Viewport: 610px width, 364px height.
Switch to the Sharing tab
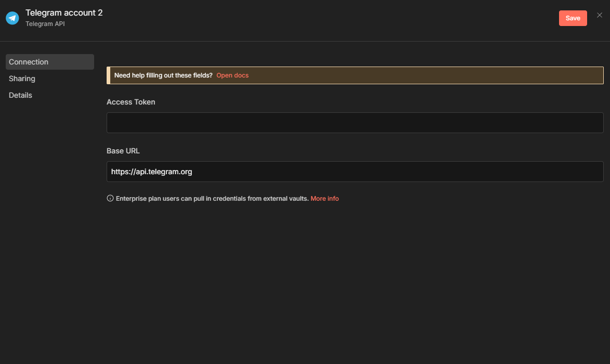click(22, 79)
